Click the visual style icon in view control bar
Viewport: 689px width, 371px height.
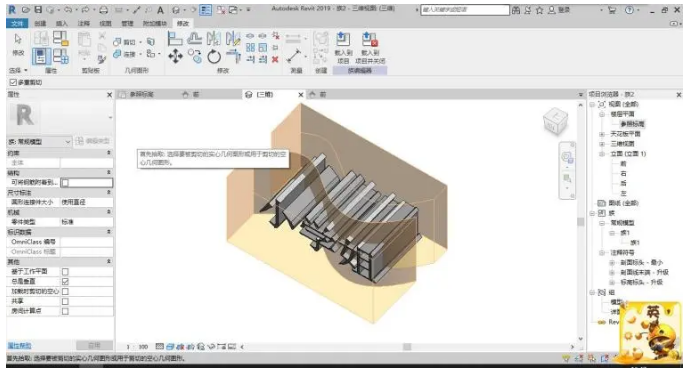pyautogui.click(x=170, y=346)
